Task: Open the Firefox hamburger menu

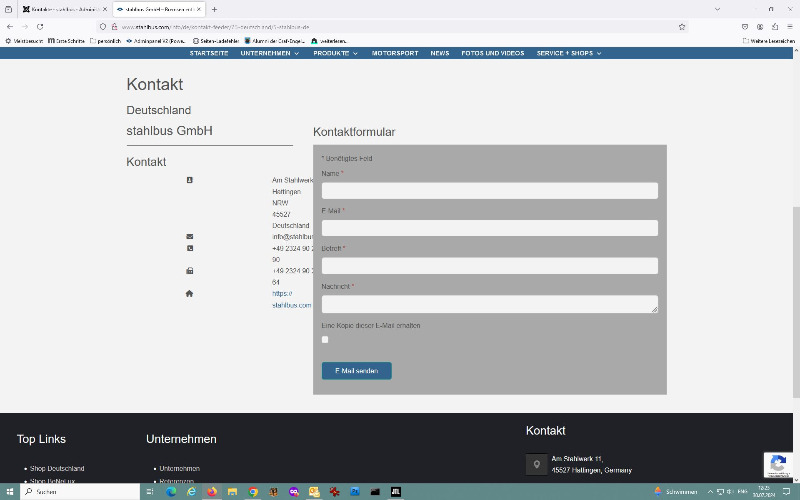Action: point(790,27)
